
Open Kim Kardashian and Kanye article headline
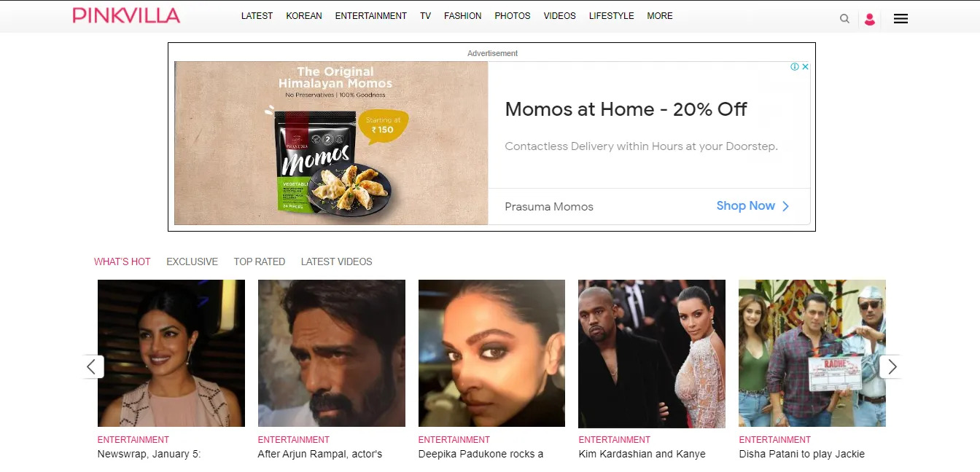click(642, 454)
